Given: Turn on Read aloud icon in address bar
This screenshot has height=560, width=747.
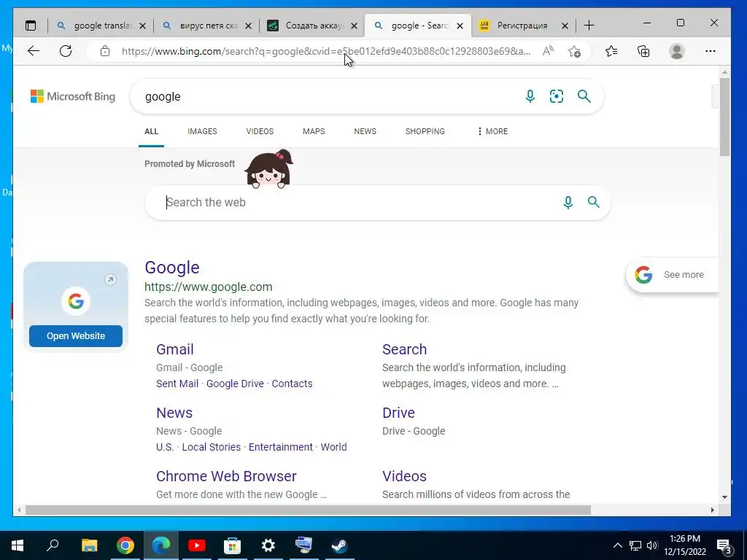Looking at the screenshot, I should pyautogui.click(x=548, y=51).
